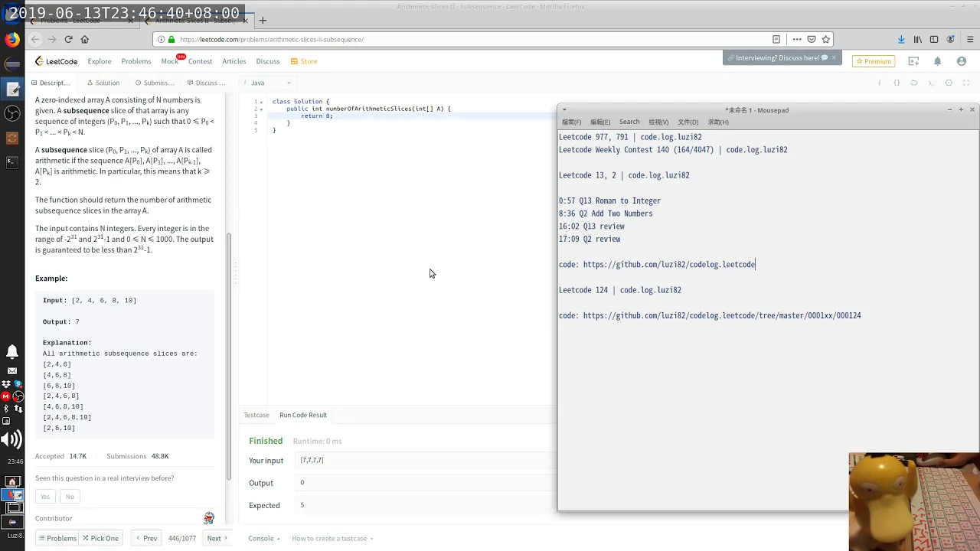The height and width of the screenshot is (551, 980).
Task: Launch Firefox from the dock
Action: 12,39
